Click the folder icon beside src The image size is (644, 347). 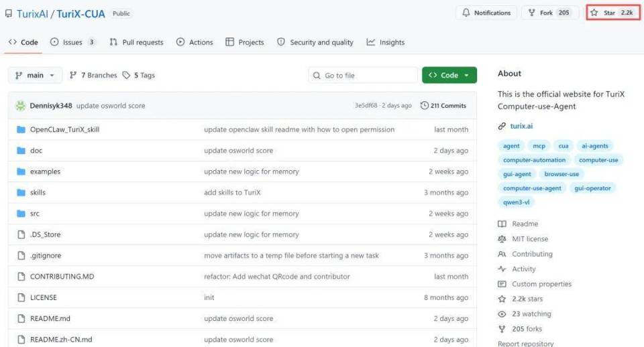click(21, 213)
